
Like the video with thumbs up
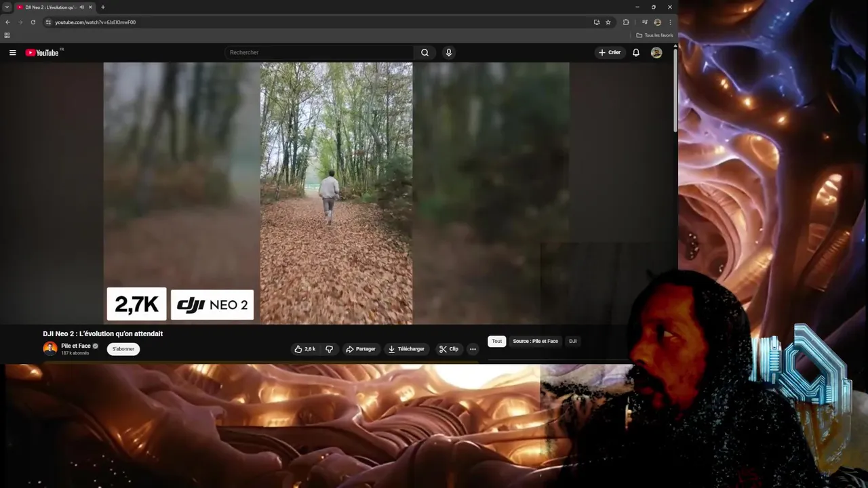pos(304,349)
